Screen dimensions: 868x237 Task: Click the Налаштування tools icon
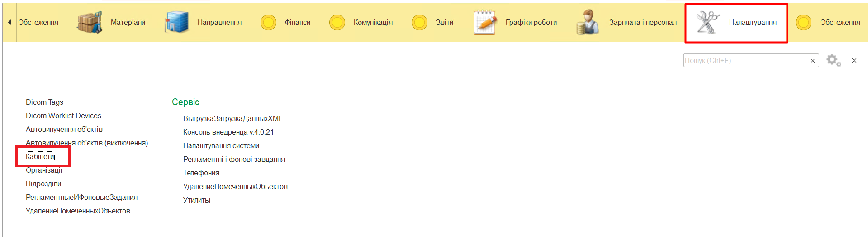[x=707, y=22]
